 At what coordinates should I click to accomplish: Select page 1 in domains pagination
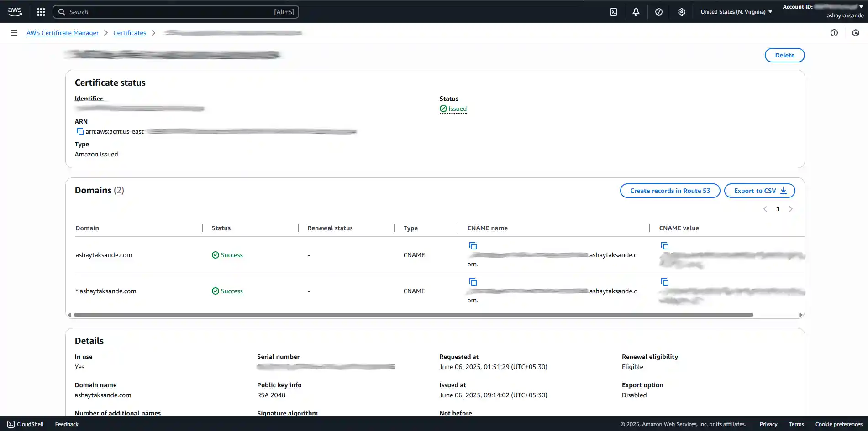[778, 209]
